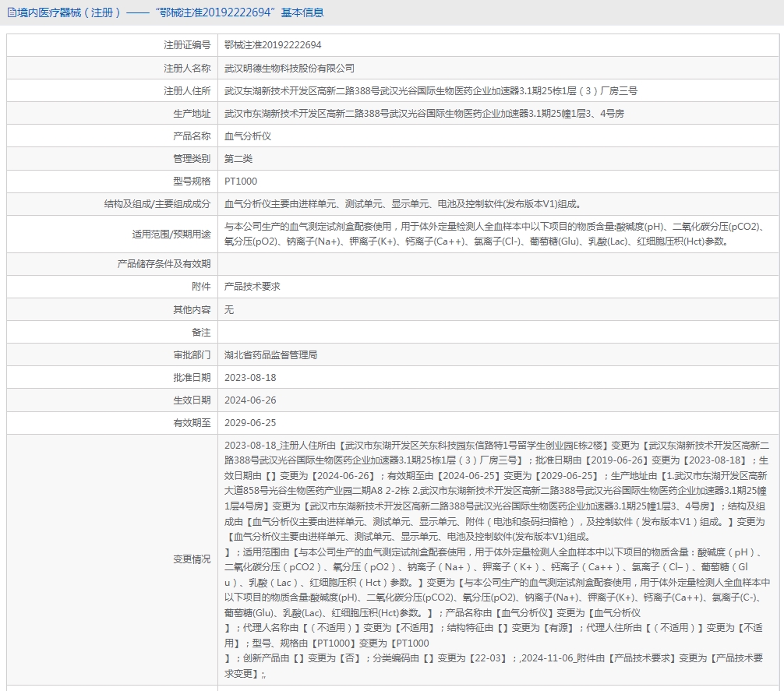Click the model value PT1000
784x691 pixels.
point(241,182)
